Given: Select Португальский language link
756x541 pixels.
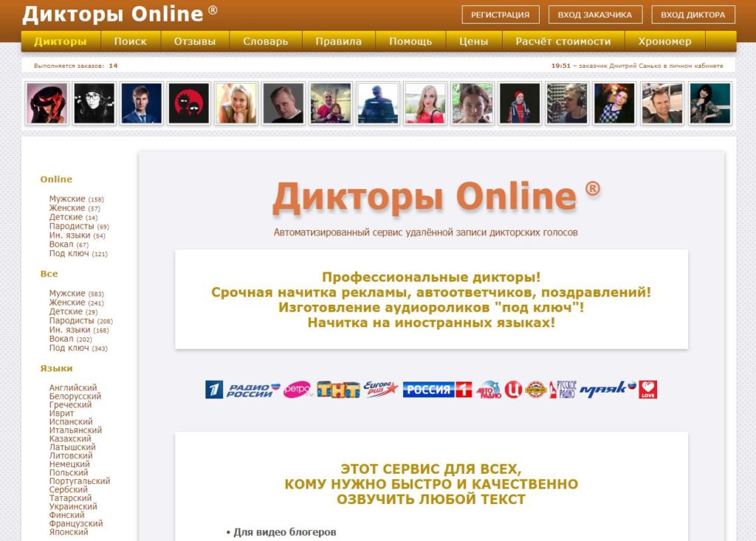Looking at the screenshot, I should (80, 481).
